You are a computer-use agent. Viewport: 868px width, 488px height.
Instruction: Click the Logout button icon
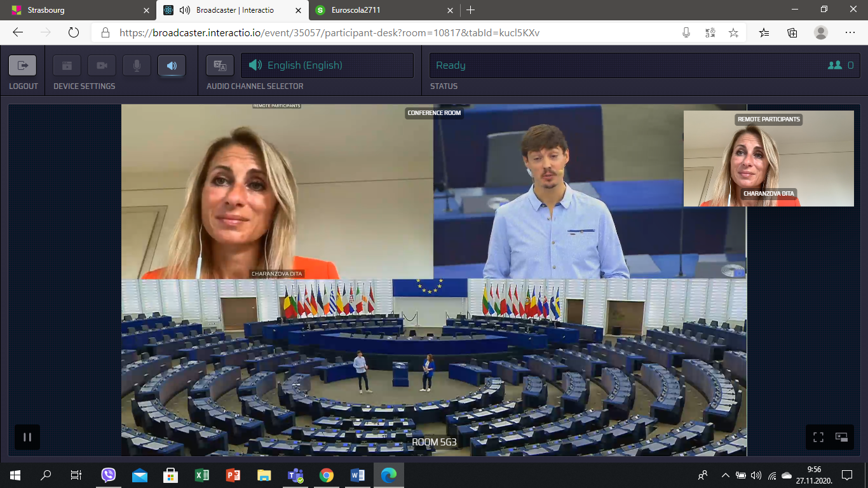pyautogui.click(x=23, y=65)
